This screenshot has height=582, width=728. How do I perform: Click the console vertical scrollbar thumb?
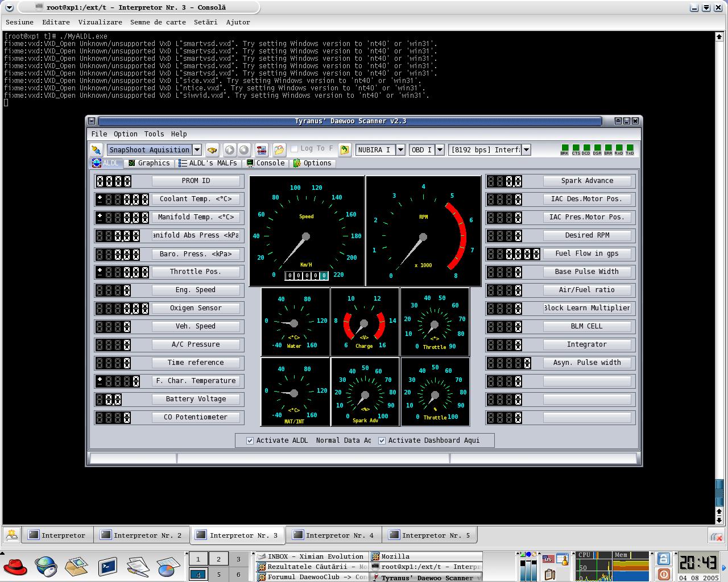click(719, 492)
